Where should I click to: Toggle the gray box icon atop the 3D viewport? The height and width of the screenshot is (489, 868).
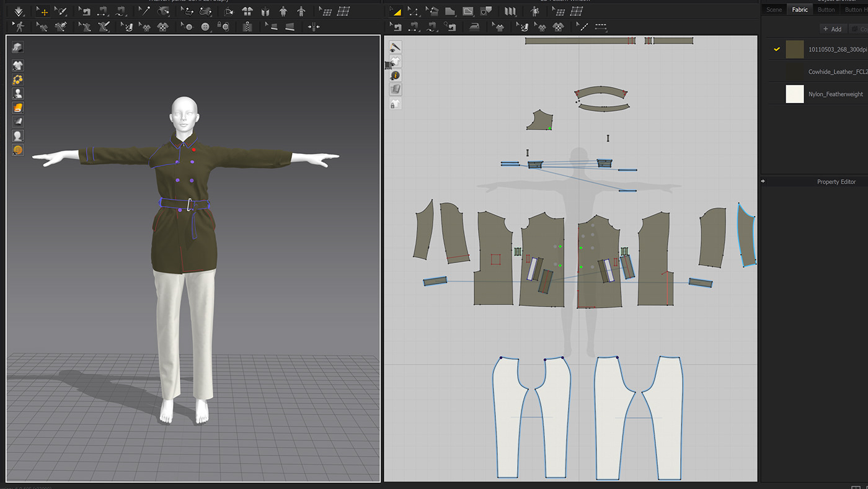[17, 48]
